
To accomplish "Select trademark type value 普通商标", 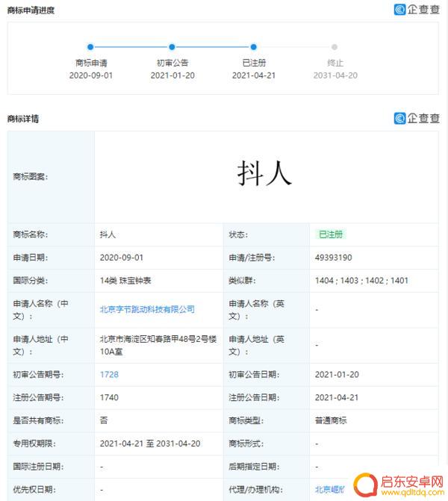I will tap(331, 420).
